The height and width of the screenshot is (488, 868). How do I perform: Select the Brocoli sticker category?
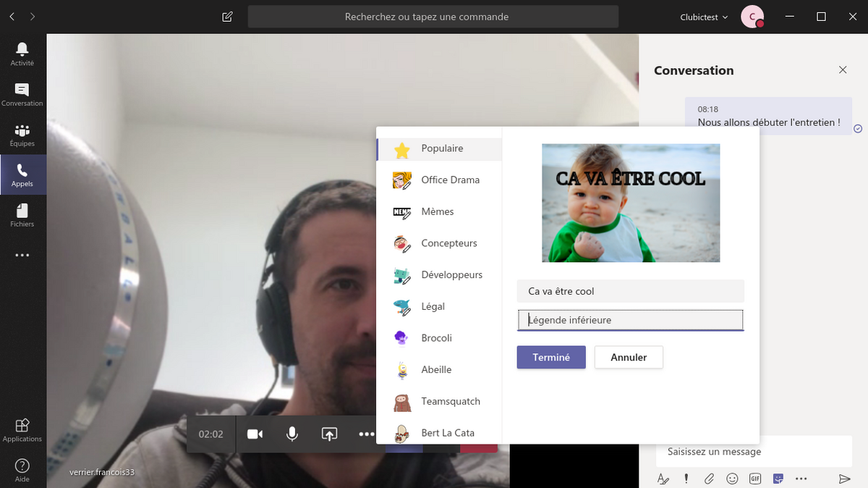point(439,338)
